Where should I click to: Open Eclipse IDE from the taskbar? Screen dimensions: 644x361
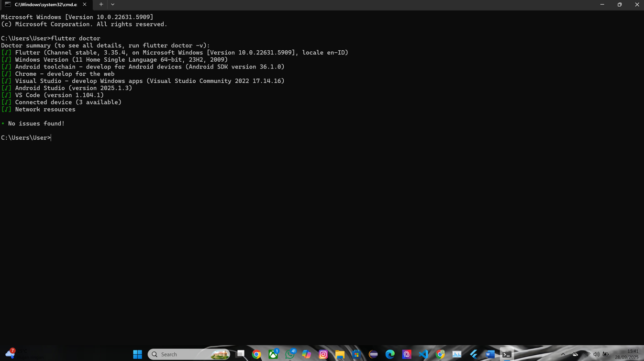[373, 354]
